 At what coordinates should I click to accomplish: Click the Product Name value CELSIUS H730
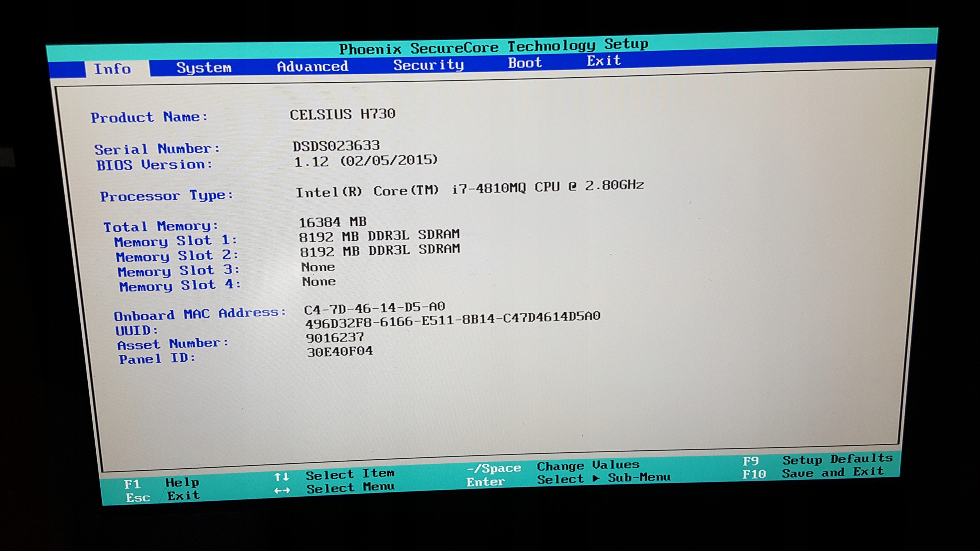342,114
